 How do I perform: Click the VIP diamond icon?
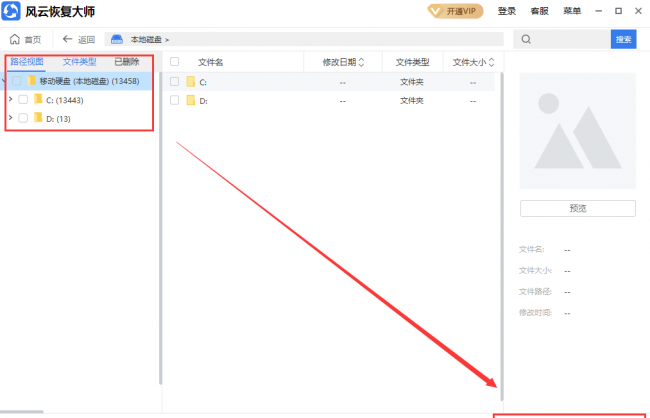click(x=435, y=11)
